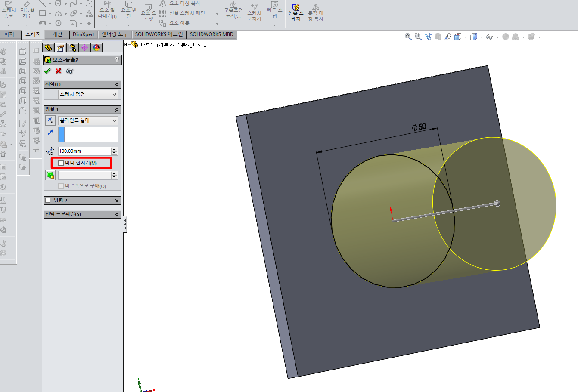Enable the 방향 2 checkbox
Viewport: 578px width, 392px height.
tap(48, 200)
